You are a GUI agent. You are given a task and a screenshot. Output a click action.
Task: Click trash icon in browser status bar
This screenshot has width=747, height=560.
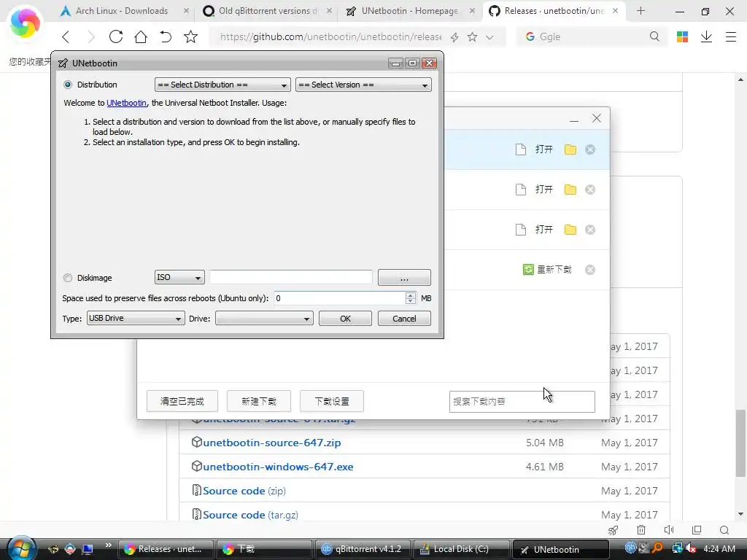point(641,530)
